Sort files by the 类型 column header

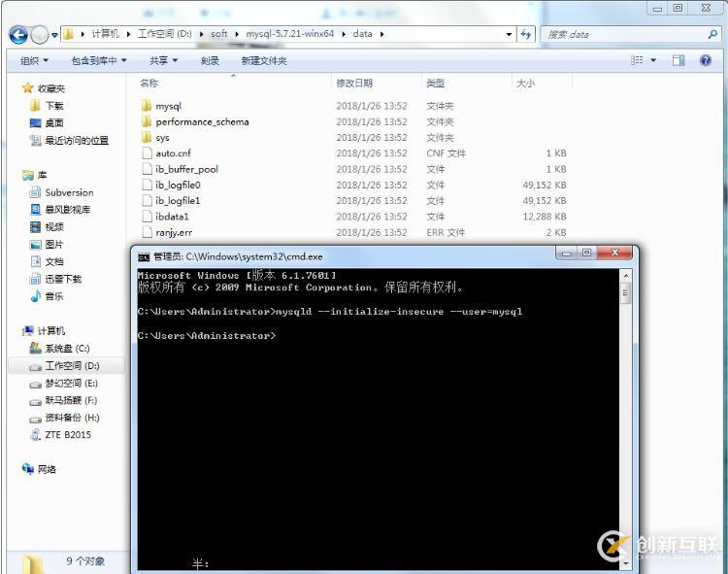point(435,84)
